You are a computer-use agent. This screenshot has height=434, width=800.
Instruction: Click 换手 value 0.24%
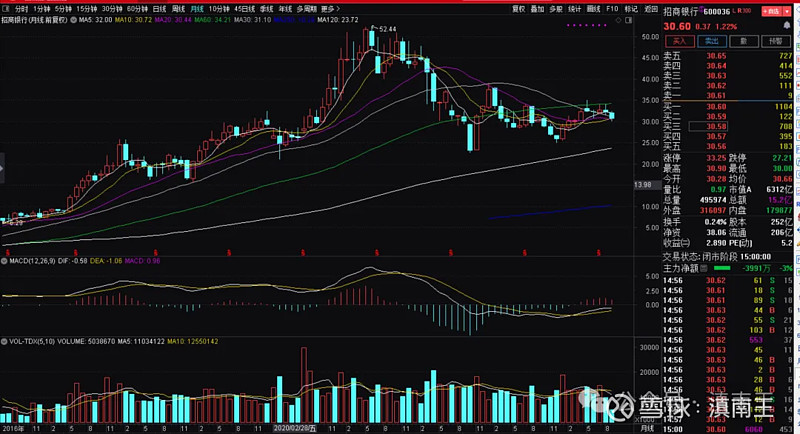click(715, 222)
